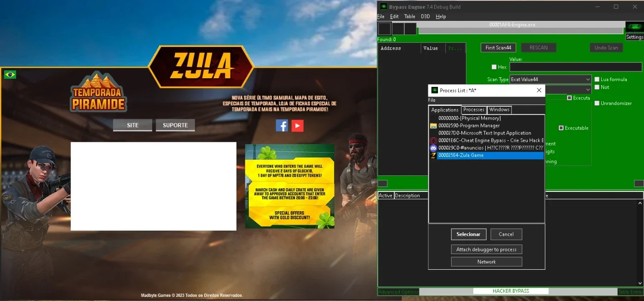Switch to the Processes tab

pos(474,110)
